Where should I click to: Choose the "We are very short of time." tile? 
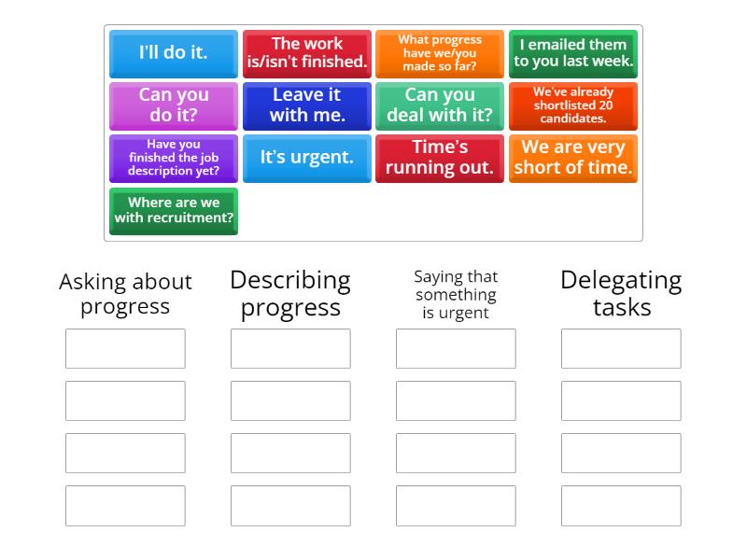573,158
